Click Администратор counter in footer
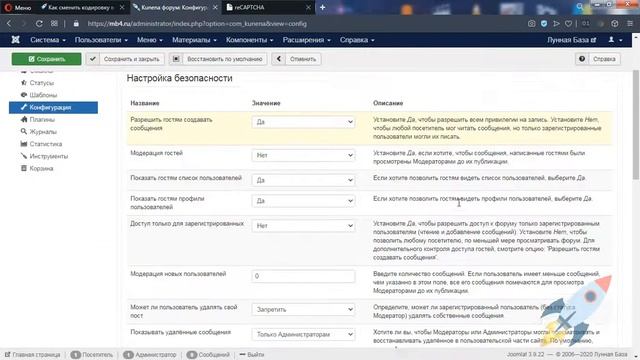 (150, 355)
